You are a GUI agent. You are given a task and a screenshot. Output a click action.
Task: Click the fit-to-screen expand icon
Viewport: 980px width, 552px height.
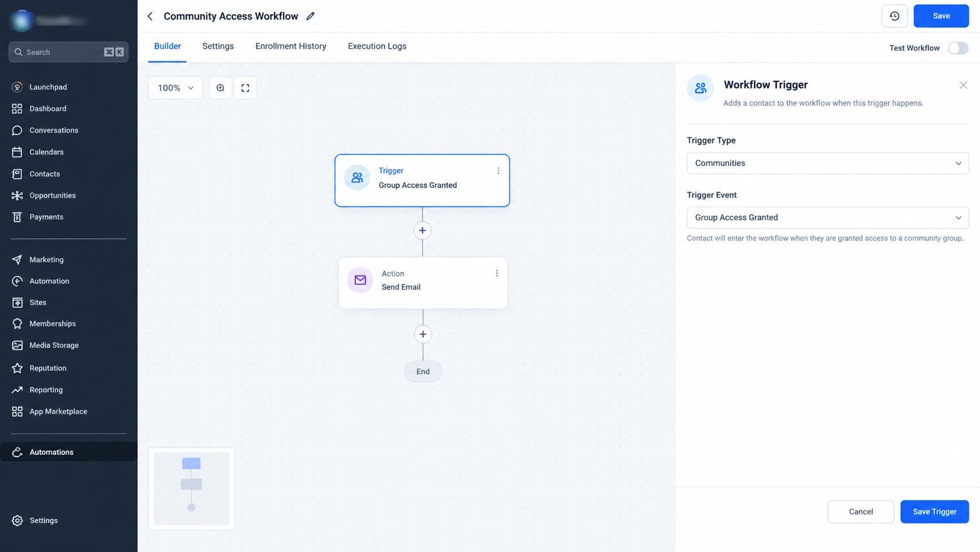coord(245,88)
